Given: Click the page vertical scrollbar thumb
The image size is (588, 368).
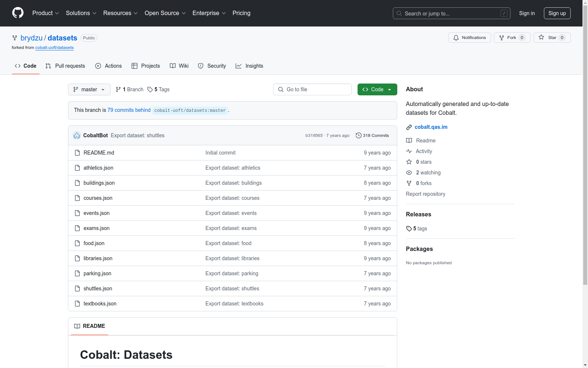Looking at the screenshot, I should coord(585,145).
